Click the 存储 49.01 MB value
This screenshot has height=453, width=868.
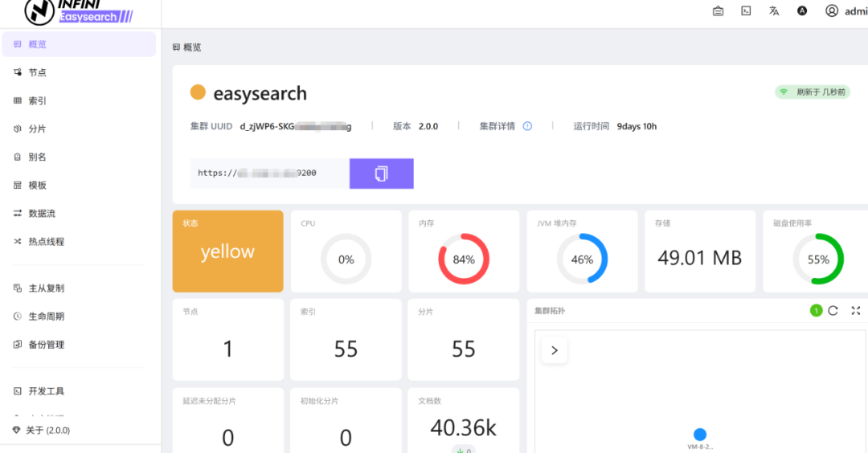tap(700, 258)
